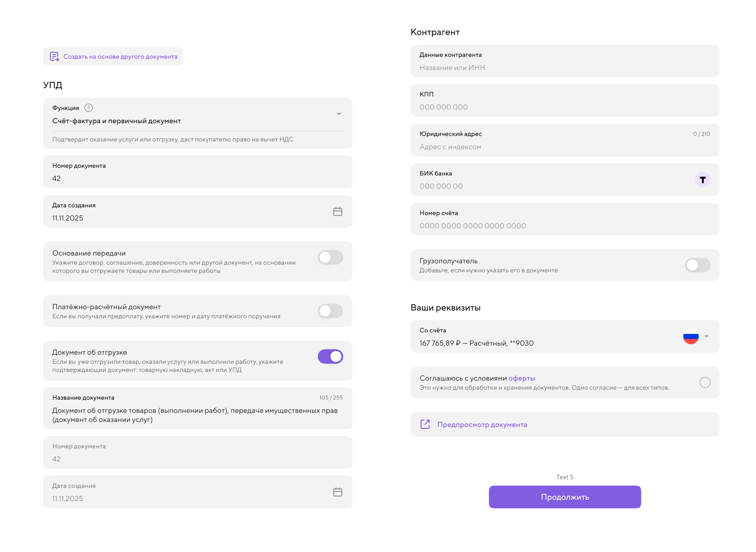Accept the оферты agreement radio button
Image resolution: width=756 pixels, height=552 pixels.
coord(705,382)
